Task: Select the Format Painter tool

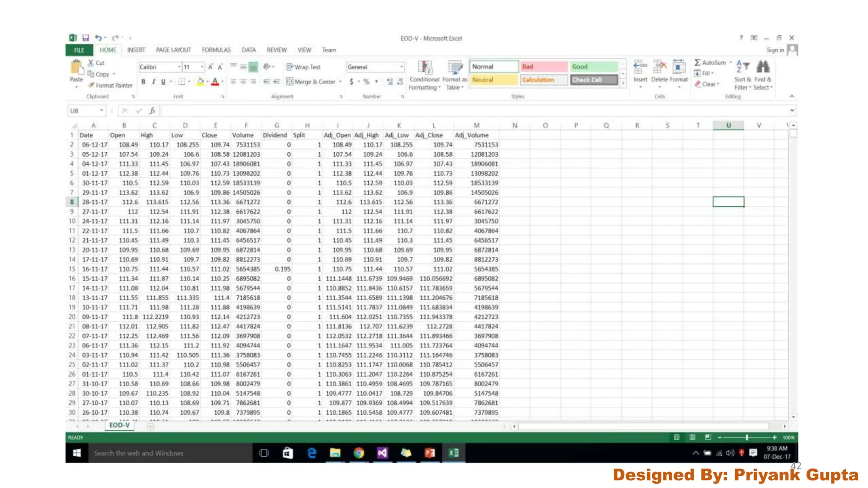Action: [110, 85]
